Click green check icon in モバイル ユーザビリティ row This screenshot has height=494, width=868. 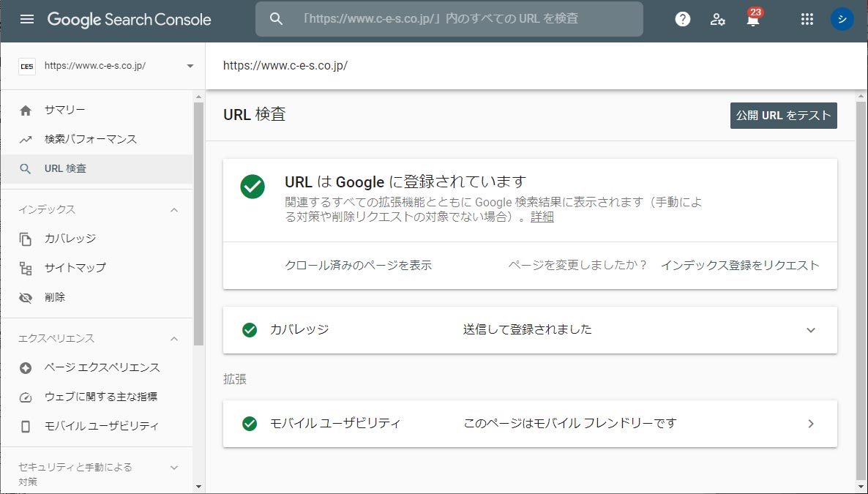click(x=250, y=424)
